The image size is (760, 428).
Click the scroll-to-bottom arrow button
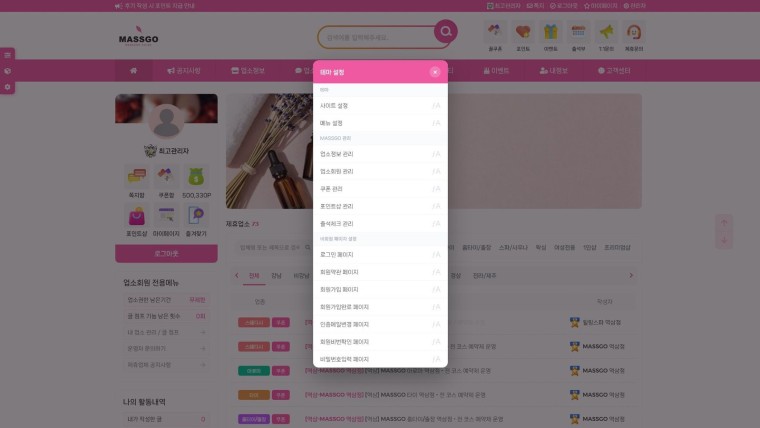click(724, 240)
